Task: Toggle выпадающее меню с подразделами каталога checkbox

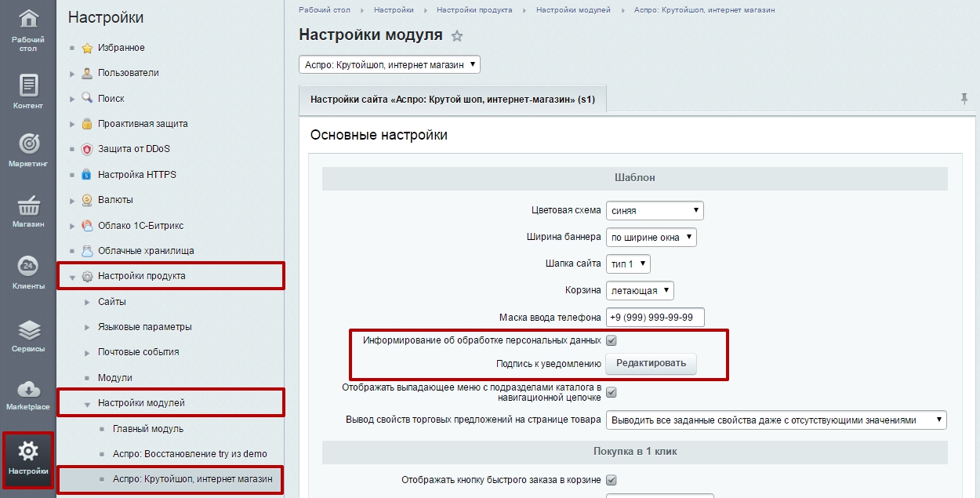Action: 612,392
